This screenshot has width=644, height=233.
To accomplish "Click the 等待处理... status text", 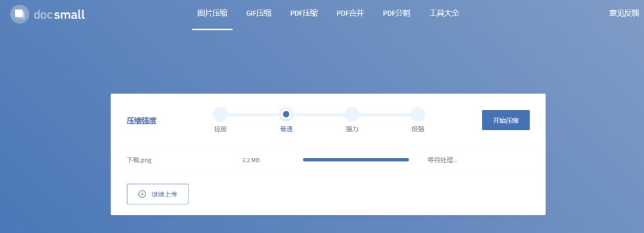I will point(442,160).
